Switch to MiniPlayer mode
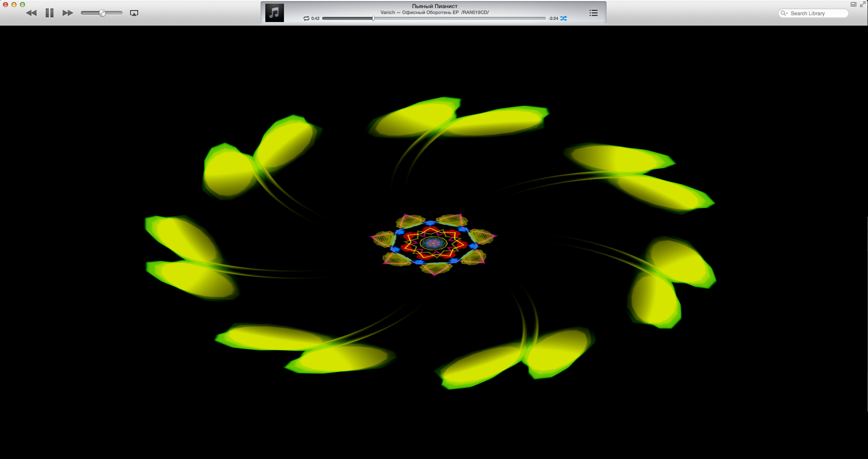The width and height of the screenshot is (868, 459). click(x=854, y=3)
